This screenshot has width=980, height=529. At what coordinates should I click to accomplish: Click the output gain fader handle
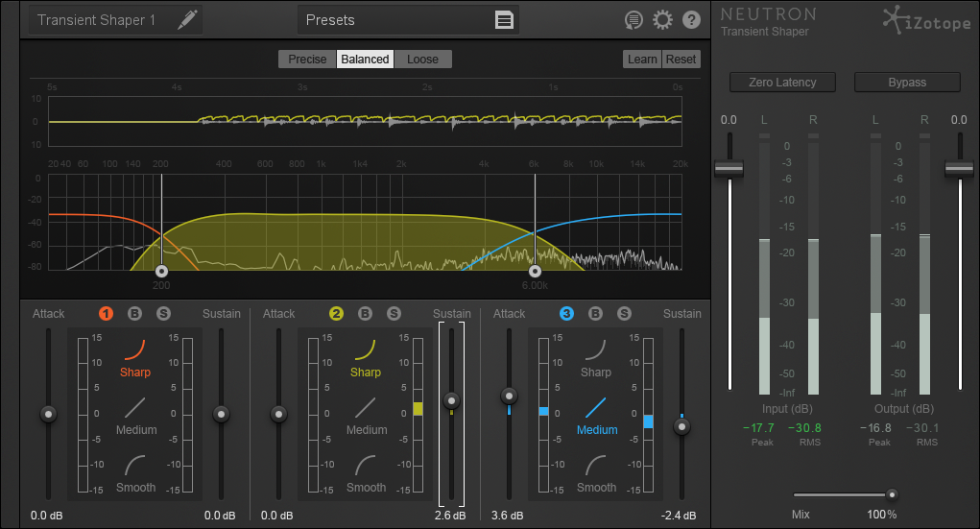pos(960,168)
